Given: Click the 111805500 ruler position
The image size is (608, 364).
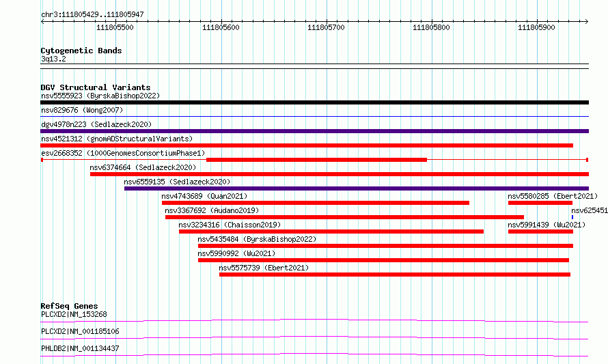Looking at the screenshot, I should click(115, 27).
